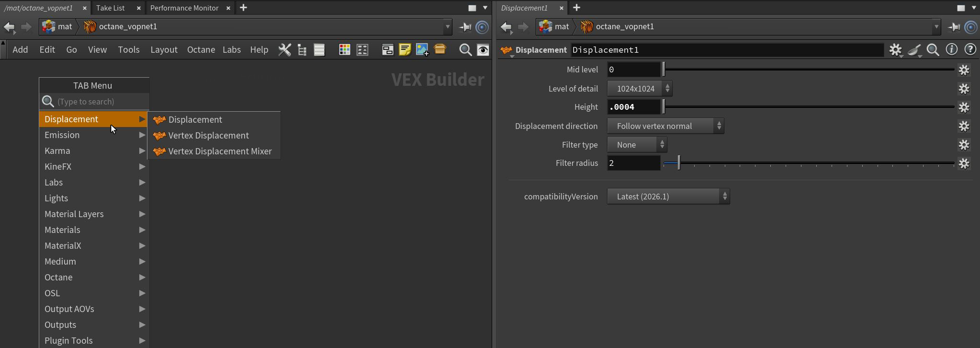Toggle the pin on the Displacement1 parameter pane
980x348 pixels.
[953, 27]
